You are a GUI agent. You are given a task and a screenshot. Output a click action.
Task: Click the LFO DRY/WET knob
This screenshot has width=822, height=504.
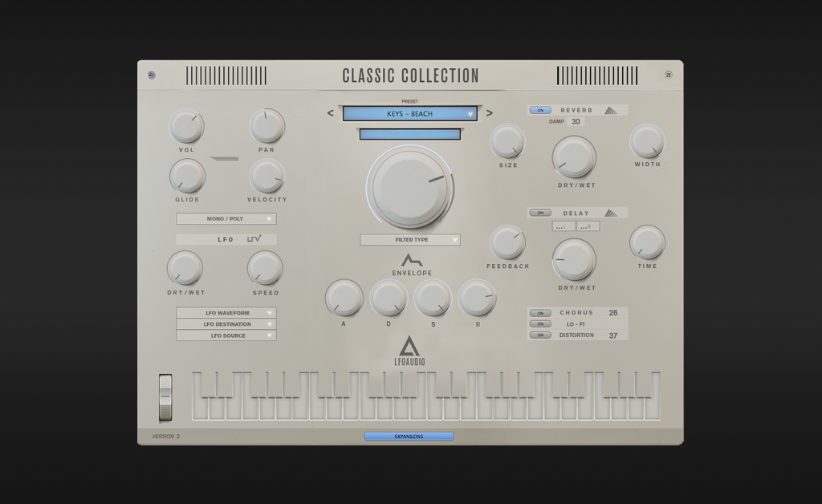185,268
